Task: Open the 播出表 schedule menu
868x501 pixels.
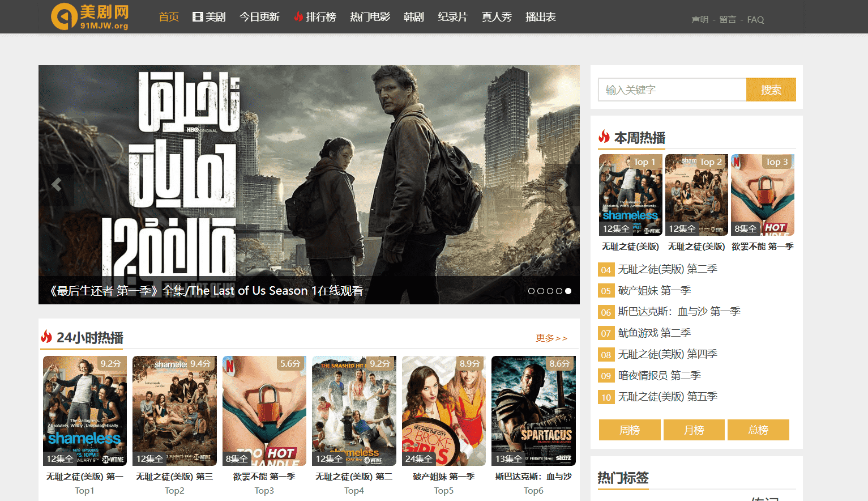Action: click(541, 17)
